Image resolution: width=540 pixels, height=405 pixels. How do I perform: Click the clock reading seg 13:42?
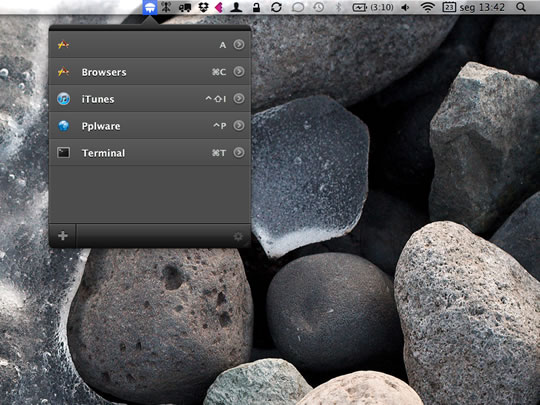482,7
